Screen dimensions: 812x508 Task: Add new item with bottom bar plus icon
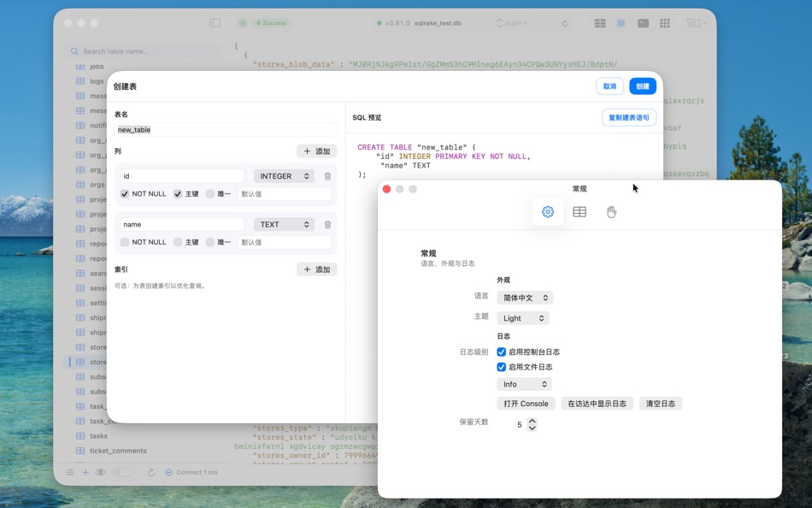(85, 472)
